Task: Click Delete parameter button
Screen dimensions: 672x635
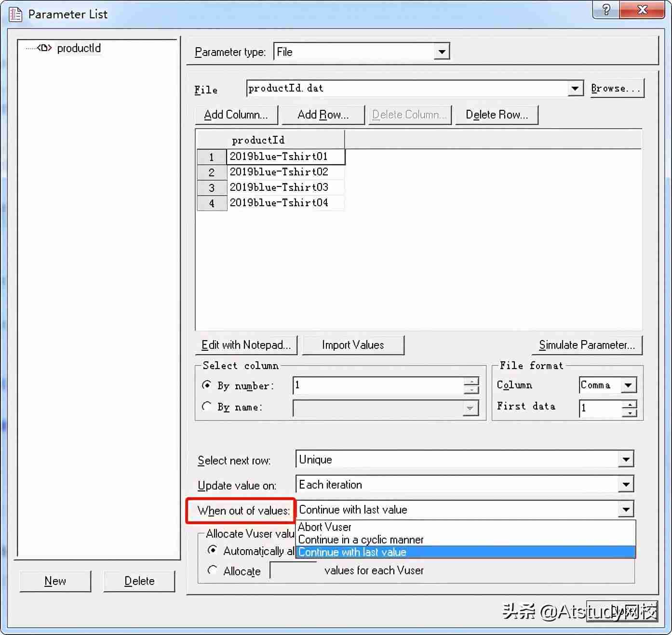Action: click(139, 581)
